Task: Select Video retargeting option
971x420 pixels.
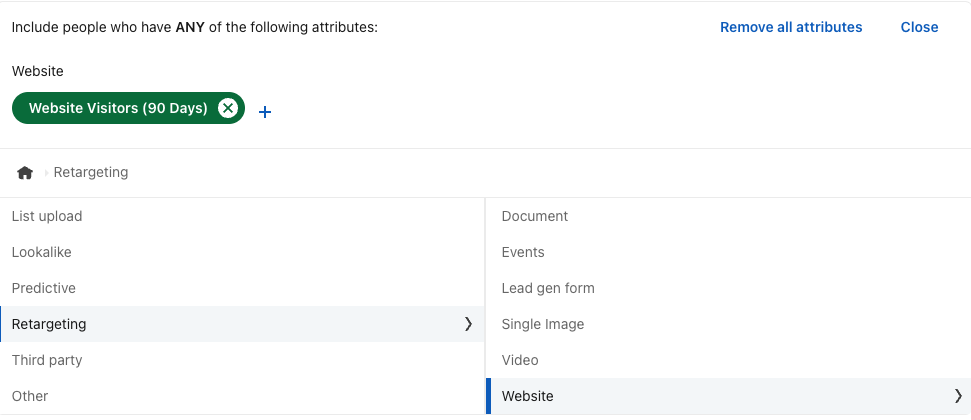Action: tap(520, 360)
